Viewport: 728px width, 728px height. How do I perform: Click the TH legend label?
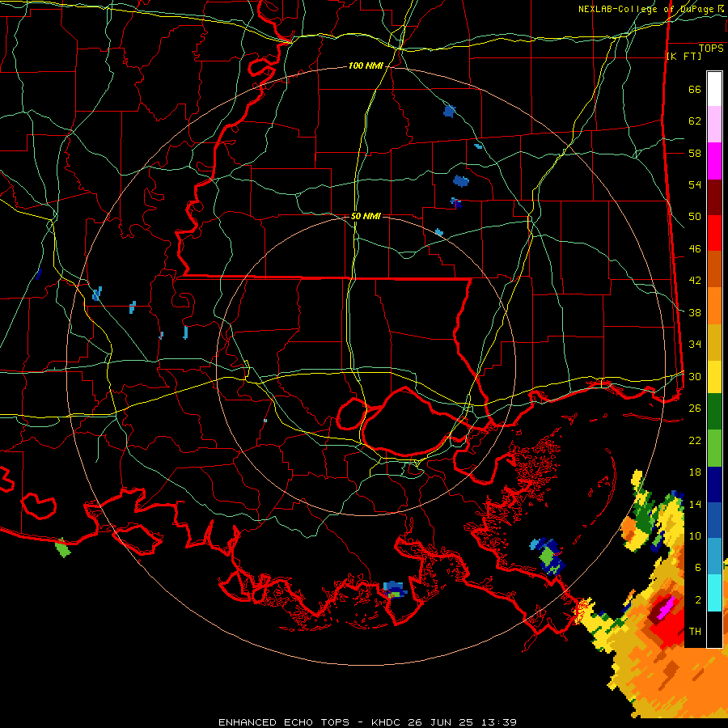(695, 632)
